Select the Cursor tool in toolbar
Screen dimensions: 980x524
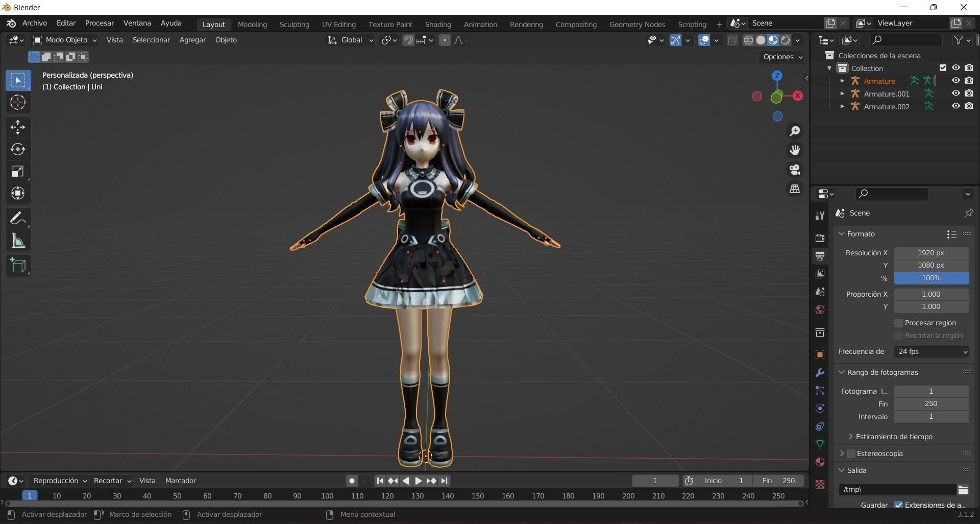tap(18, 103)
